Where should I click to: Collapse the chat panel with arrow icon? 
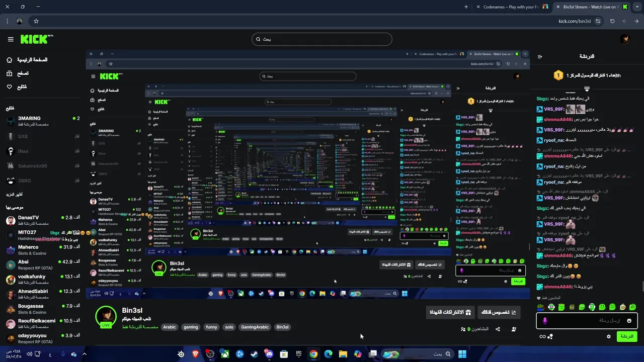pos(540,57)
